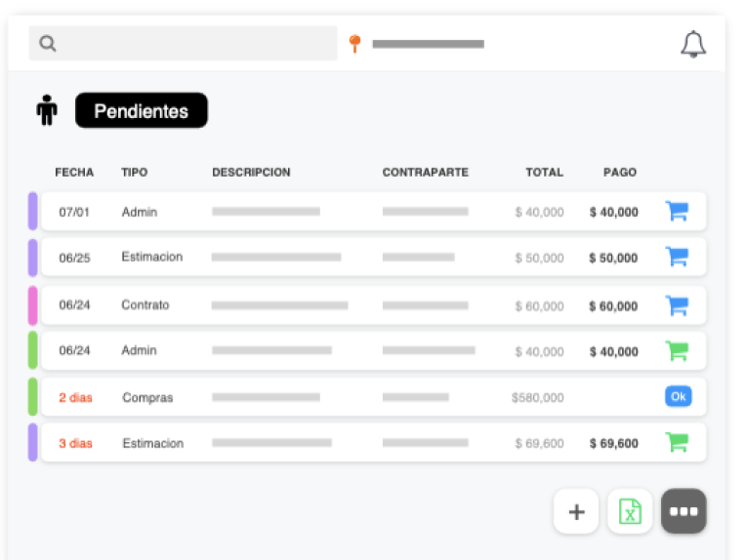Select the Pendientes tab

[x=142, y=111]
